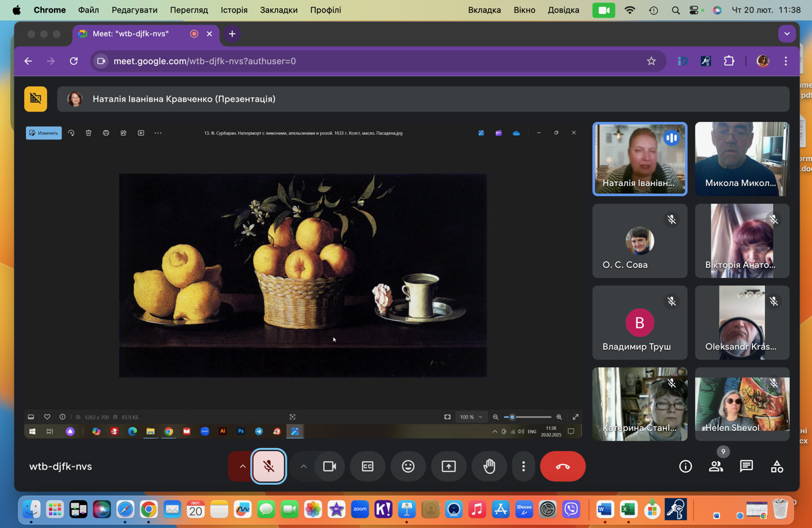Open the Перегляд menu

tap(189, 10)
